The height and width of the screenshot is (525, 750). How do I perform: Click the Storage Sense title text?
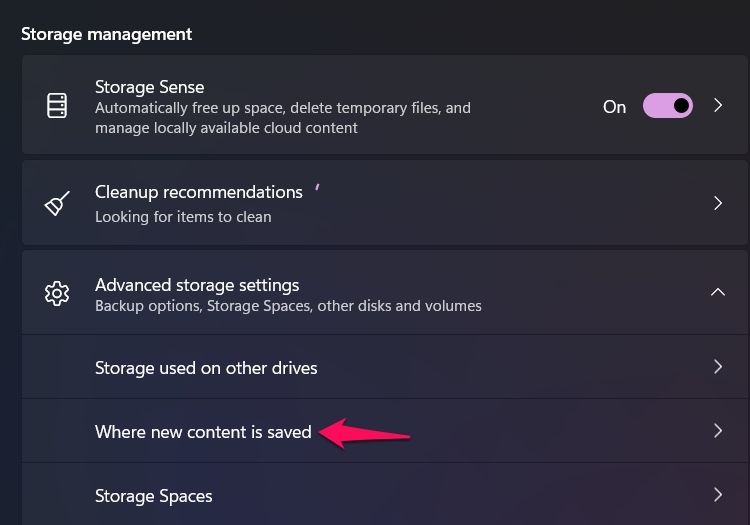pos(150,87)
